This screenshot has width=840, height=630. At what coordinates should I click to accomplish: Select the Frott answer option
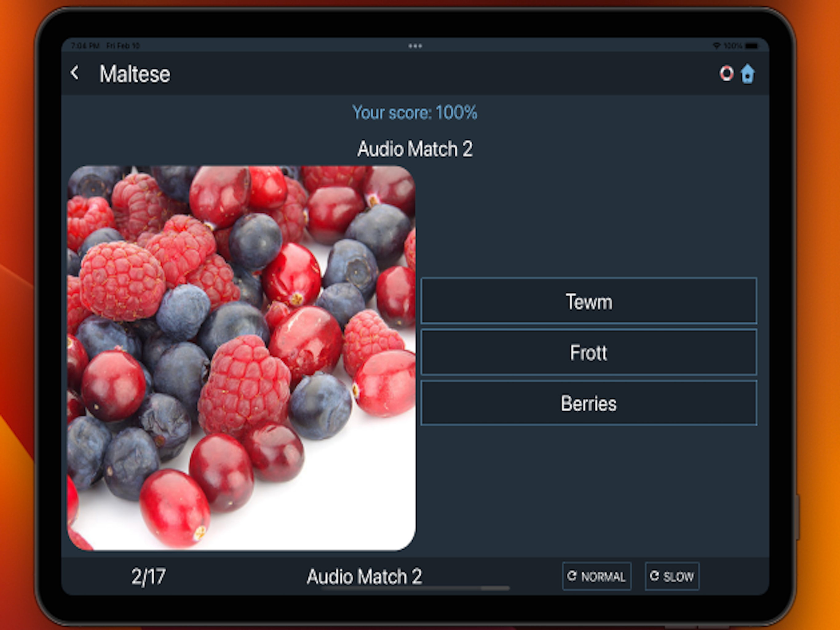tap(588, 352)
